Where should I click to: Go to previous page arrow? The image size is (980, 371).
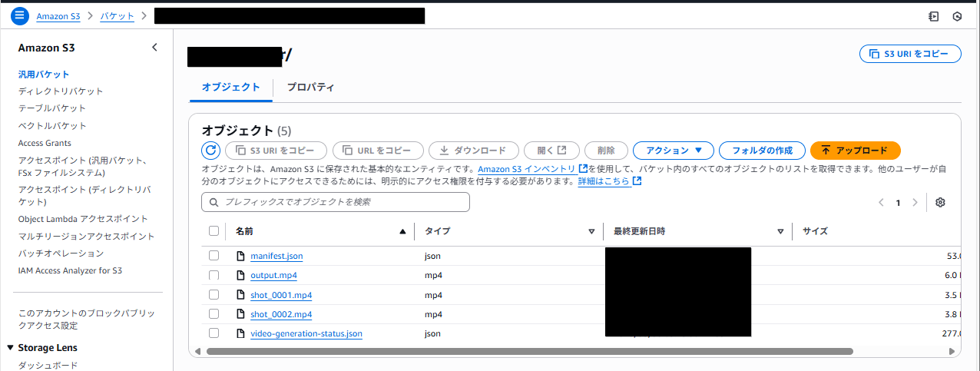(x=881, y=203)
